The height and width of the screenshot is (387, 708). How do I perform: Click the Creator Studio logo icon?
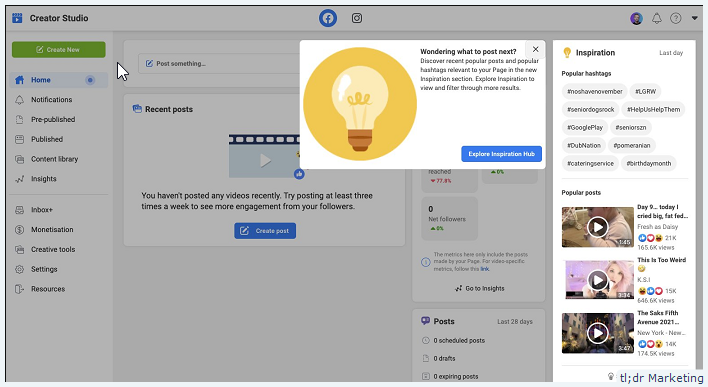17,18
